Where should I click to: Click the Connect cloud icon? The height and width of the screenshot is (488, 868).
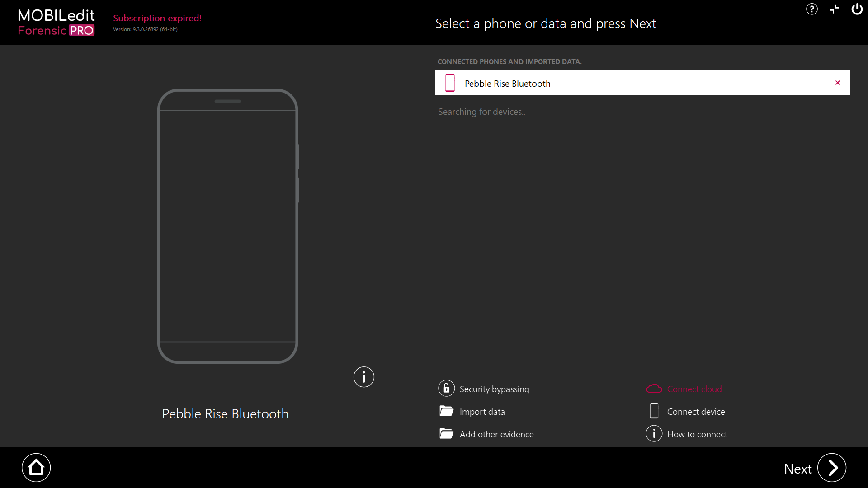[x=654, y=389]
